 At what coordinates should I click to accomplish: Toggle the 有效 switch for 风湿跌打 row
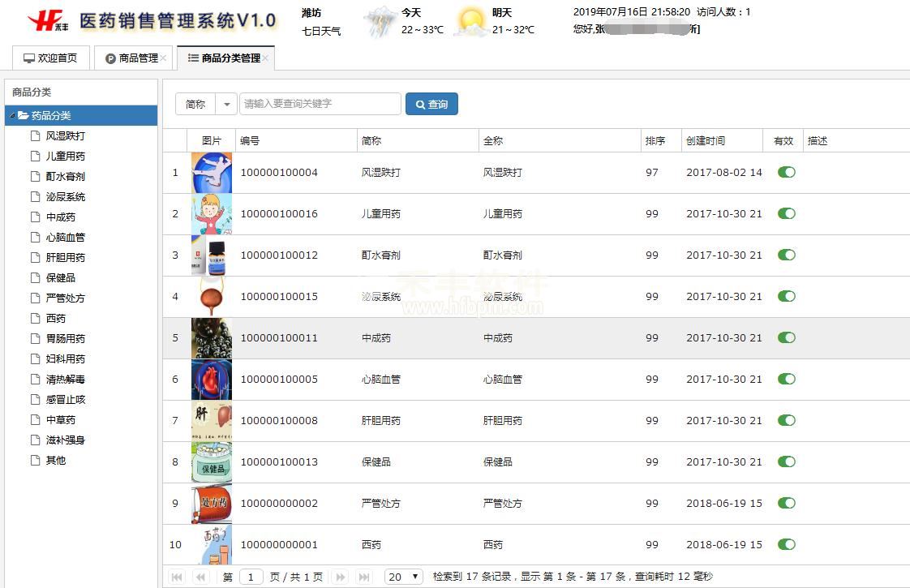[x=786, y=173]
